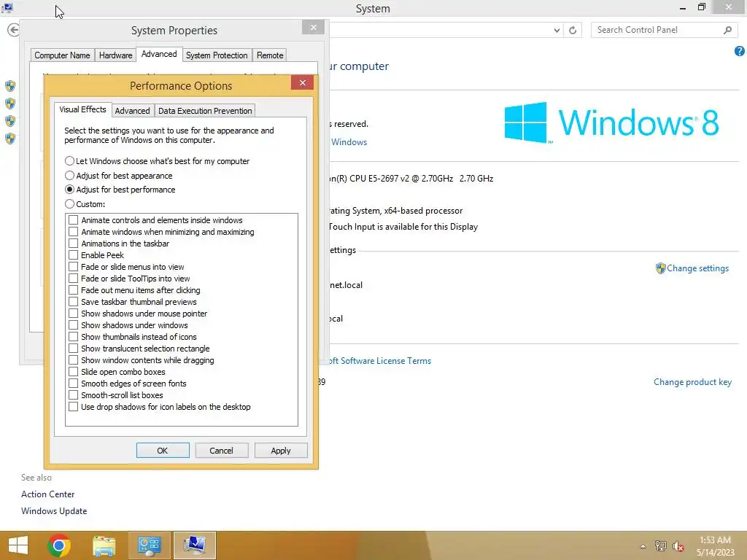
Task: Open Google Chrome from the taskbar
Action: (x=59, y=545)
